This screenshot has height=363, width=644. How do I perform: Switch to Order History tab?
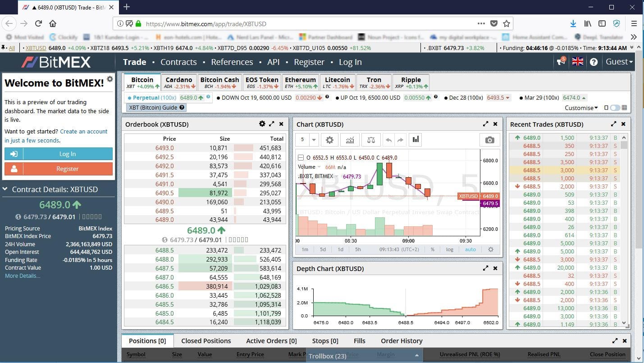tap(402, 341)
